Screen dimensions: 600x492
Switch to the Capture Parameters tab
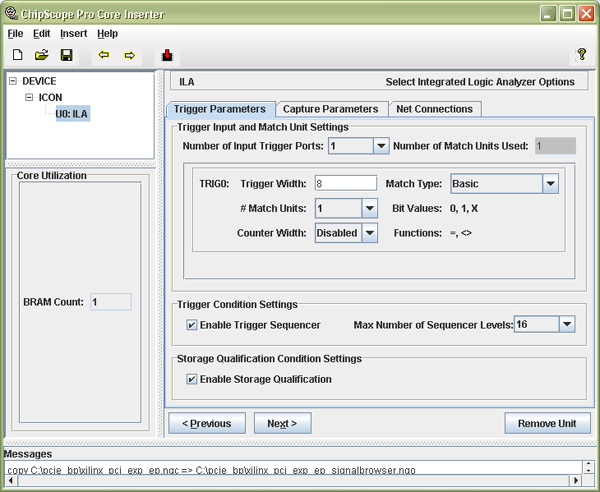click(330, 108)
